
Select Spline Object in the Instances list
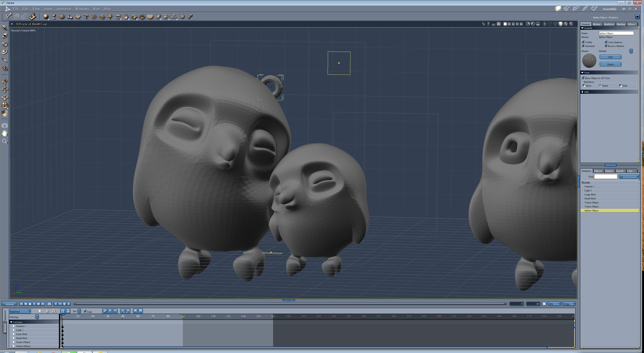click(592, 211)
